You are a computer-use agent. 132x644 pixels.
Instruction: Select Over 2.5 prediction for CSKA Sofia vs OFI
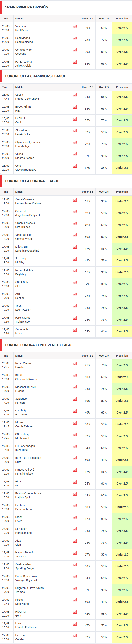[x=122, y=284]
